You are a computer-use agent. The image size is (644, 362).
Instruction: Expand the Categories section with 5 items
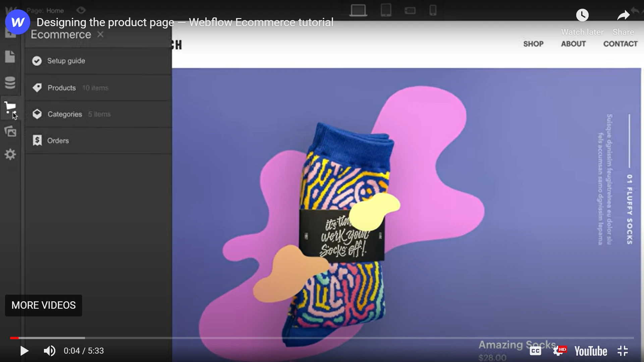coord(65,114)
